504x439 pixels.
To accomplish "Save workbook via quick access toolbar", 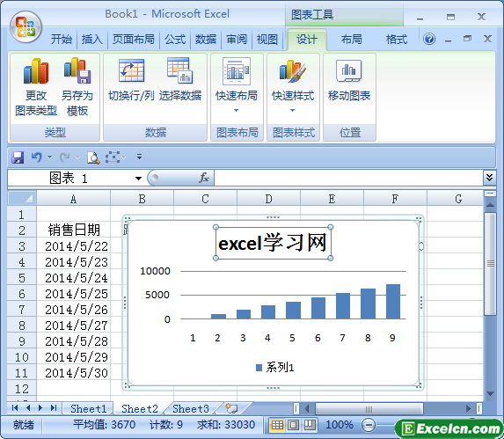I will click(x=18, y=157).
